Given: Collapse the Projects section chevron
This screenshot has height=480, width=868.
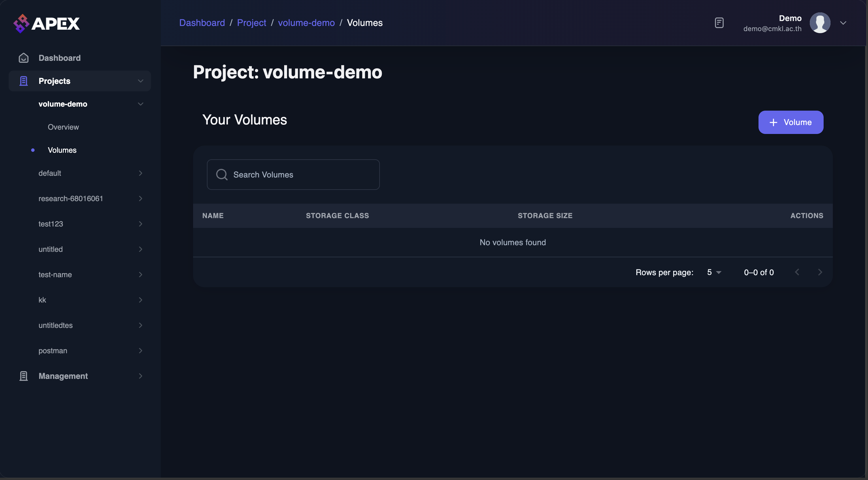Looking at the screenshot, I should pos(141,81).
